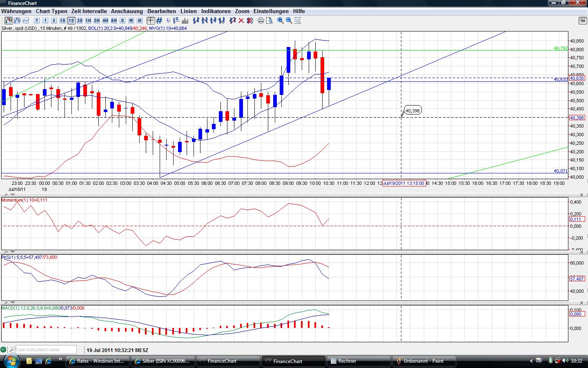The image size is (588, 368).
Task: Select the daily (D) interval button
Action: pyautogui.click(x=122, y=20)
